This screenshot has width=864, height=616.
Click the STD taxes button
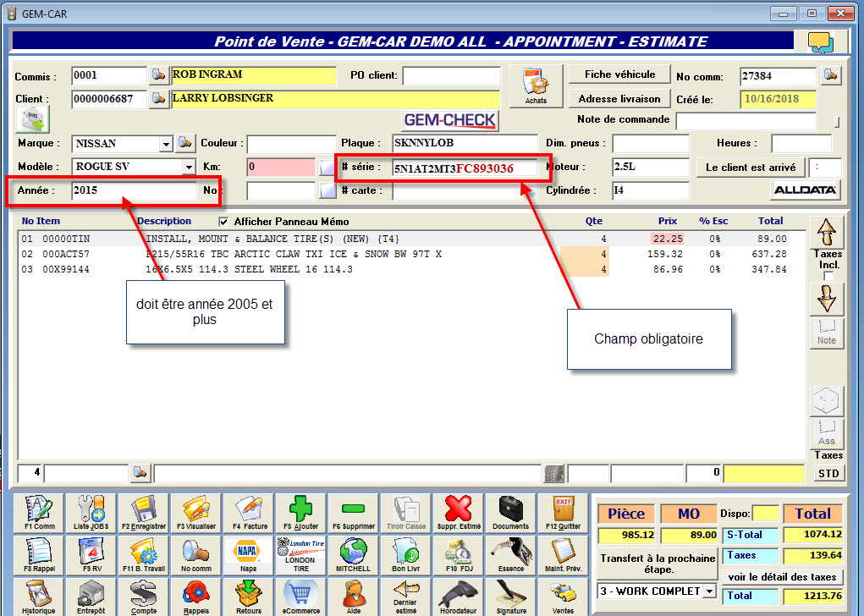(828, 473)
